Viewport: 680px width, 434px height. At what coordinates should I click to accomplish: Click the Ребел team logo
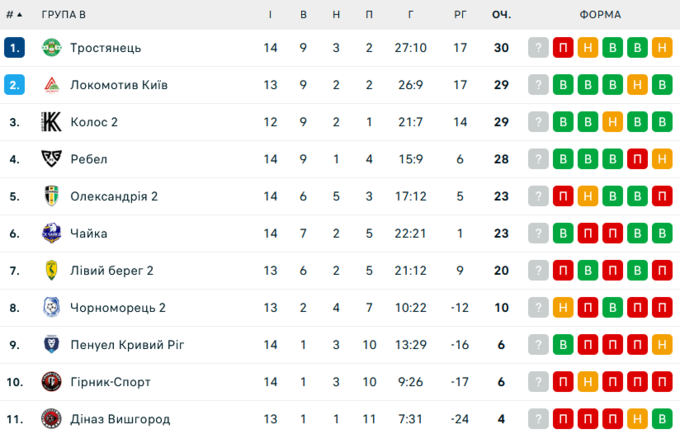(51, 159)
